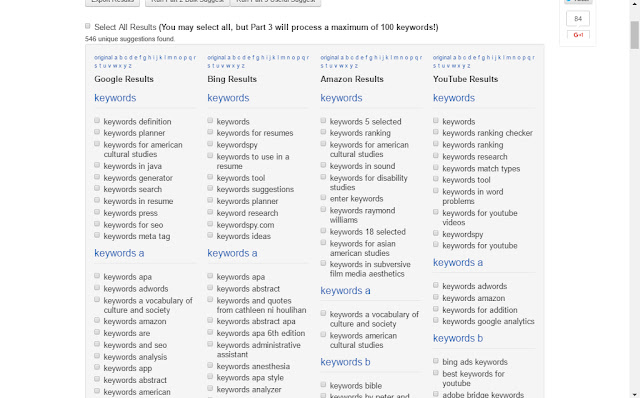640x398 pixels.
Task: Tick 'keywords suggestions' in Bing column
Action: (x=210, y=188)
